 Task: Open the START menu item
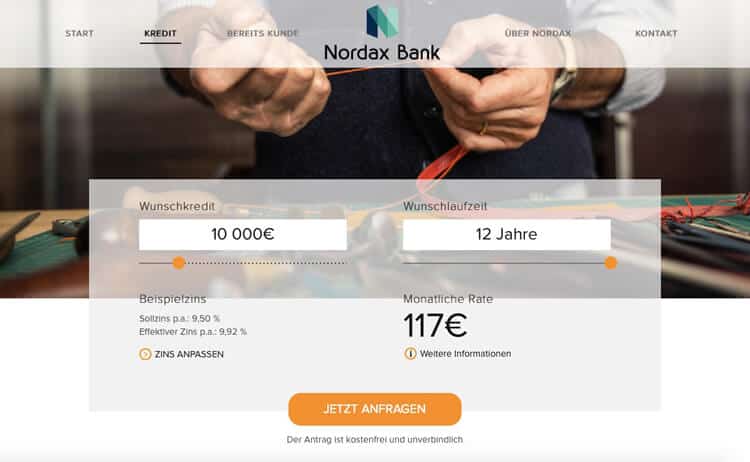[79, 33]
